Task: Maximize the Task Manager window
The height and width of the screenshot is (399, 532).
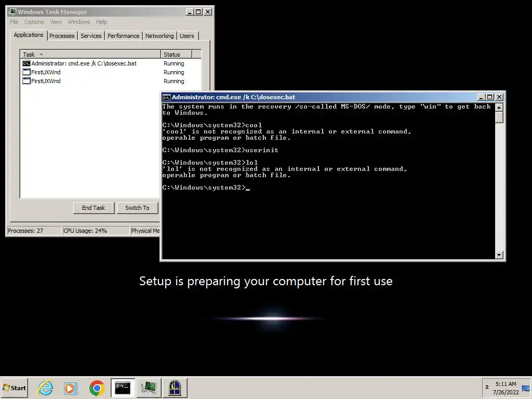Action: pos(198,12)
